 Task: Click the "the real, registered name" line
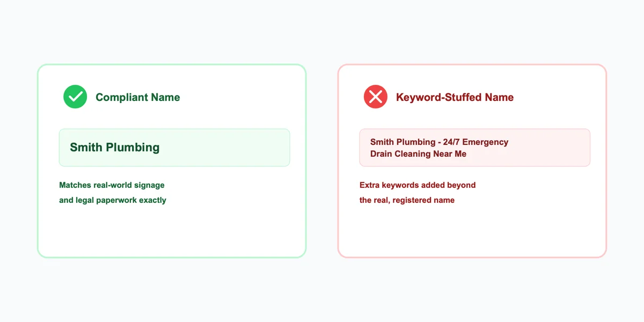click(x=407, y=200)
